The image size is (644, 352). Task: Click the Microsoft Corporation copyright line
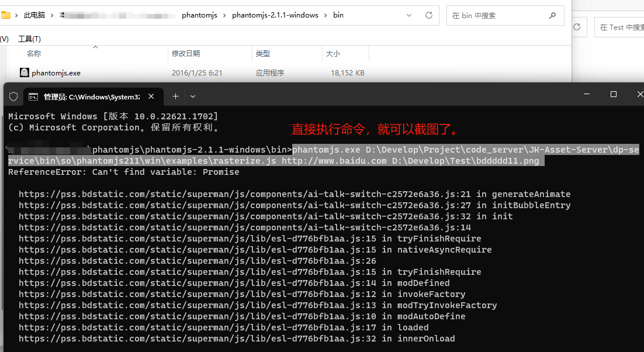pos(113,127)
